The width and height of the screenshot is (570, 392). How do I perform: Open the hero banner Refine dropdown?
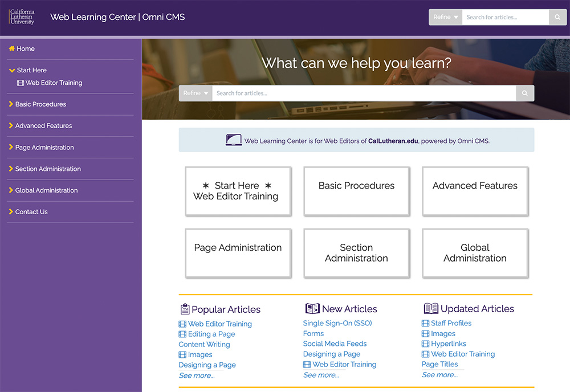[x=196, y=93]
